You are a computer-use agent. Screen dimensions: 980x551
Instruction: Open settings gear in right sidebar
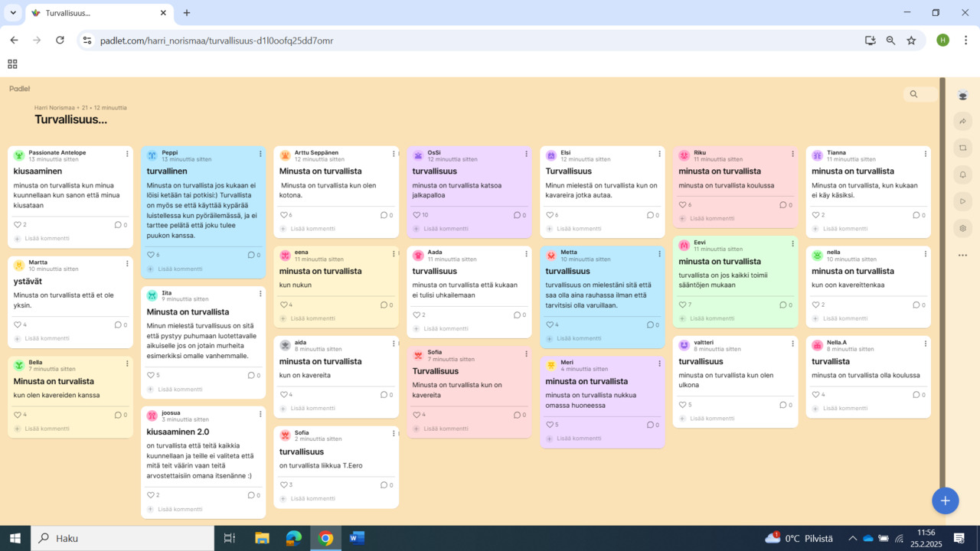click(963, 228)
